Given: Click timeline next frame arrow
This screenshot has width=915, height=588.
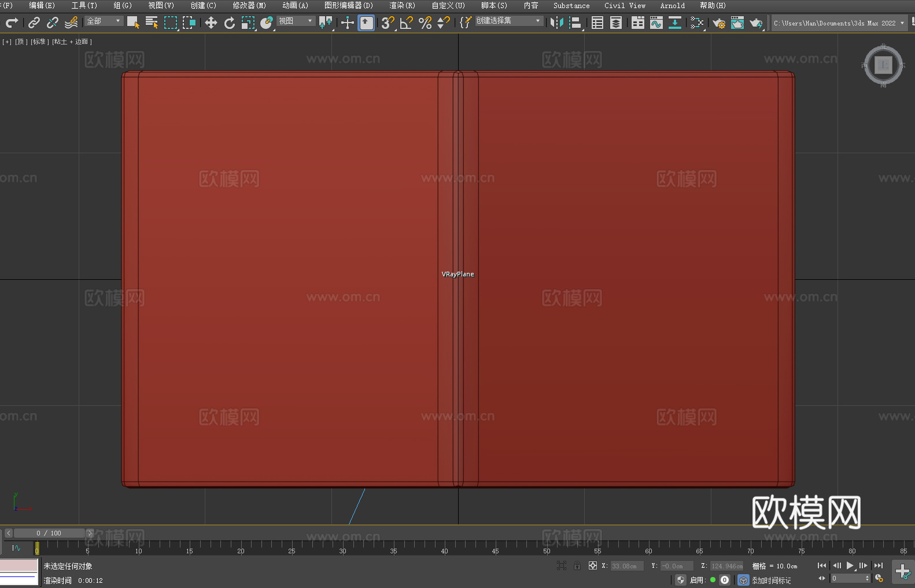Looking at the screenshot, I should (90, 533).
